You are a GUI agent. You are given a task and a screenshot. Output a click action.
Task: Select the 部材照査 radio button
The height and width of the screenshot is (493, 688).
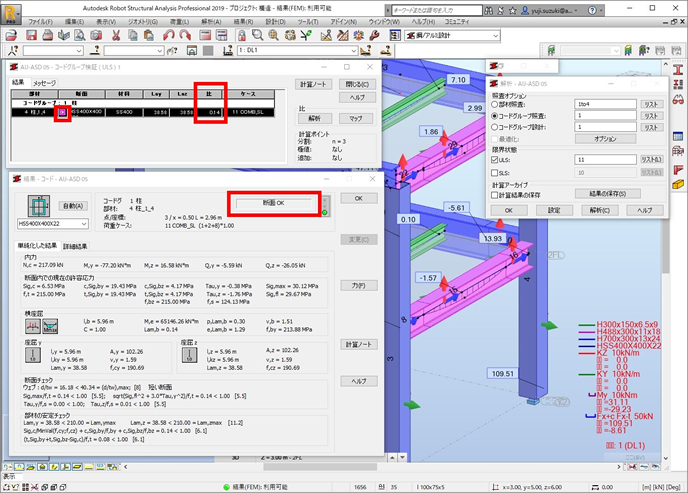point(494,104)
